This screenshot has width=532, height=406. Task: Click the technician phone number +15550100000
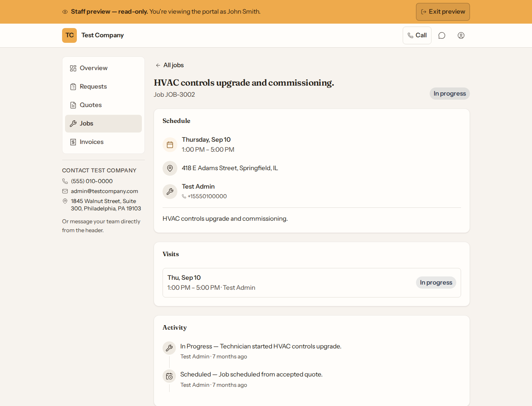tap(207, 196)
